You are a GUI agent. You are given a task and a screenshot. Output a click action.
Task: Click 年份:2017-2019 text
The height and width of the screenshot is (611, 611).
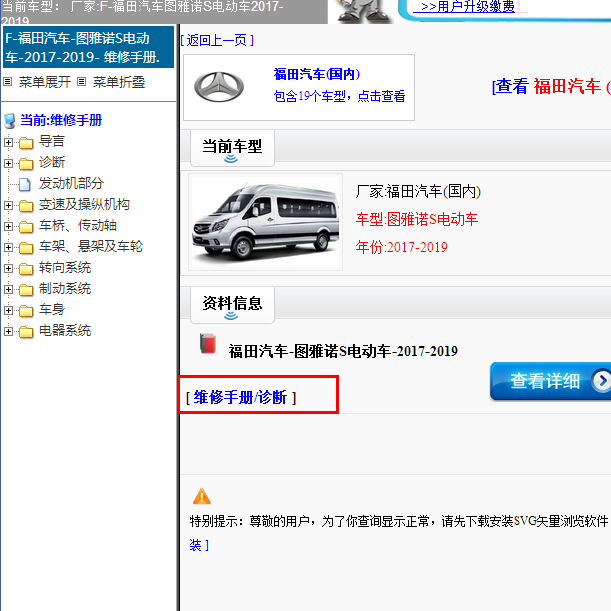[x=401, y=247]
